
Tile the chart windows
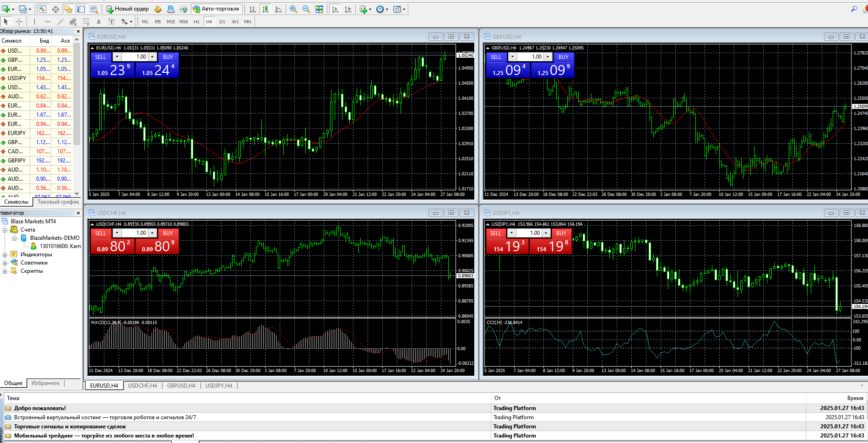[x=319, y=9]
